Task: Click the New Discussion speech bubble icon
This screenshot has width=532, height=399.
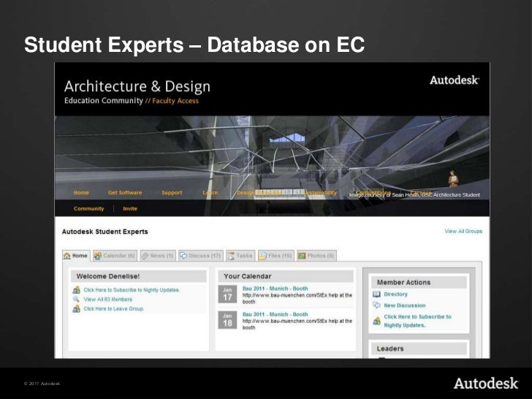Action: (x=376, y=305)
